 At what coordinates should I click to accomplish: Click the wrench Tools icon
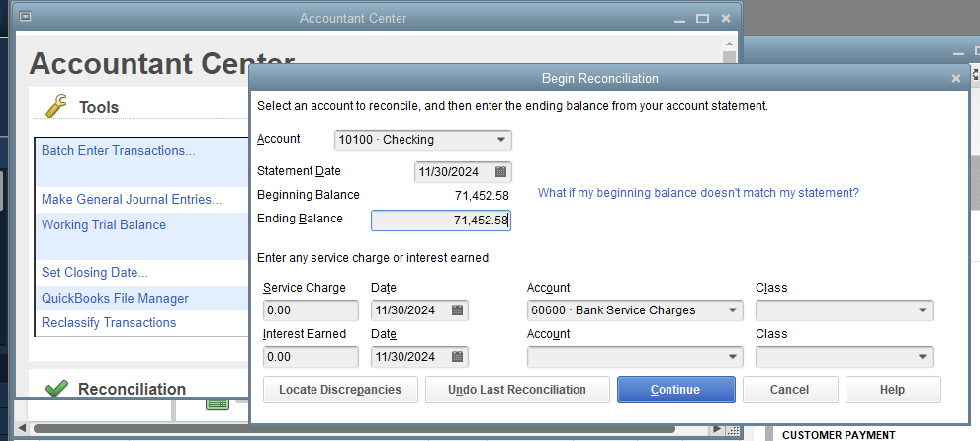[57, 106]
